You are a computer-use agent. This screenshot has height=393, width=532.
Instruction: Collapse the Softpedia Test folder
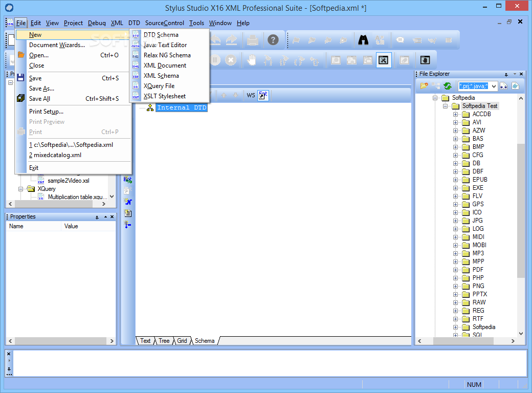[x=445, y=106]
